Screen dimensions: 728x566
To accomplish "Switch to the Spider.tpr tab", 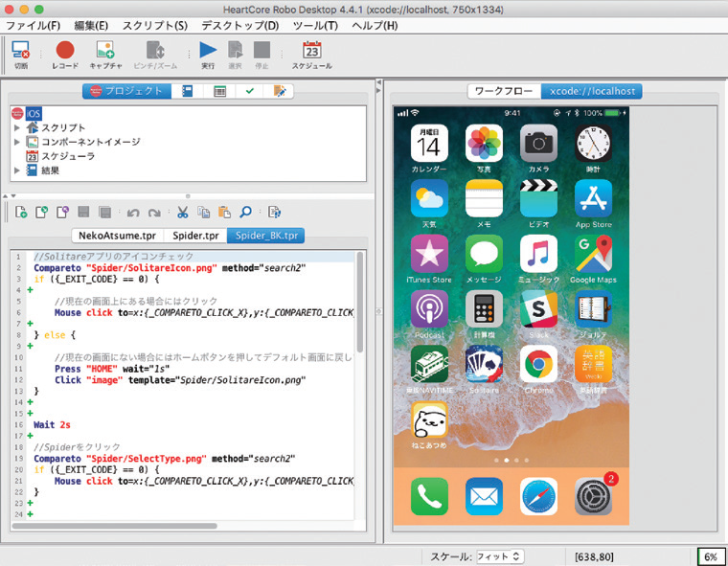I will point(195,236).
